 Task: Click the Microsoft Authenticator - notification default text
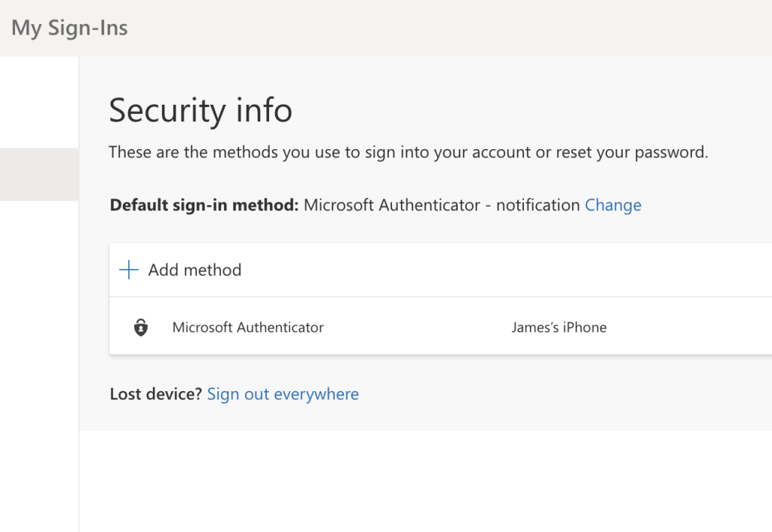tap(442, 205)
